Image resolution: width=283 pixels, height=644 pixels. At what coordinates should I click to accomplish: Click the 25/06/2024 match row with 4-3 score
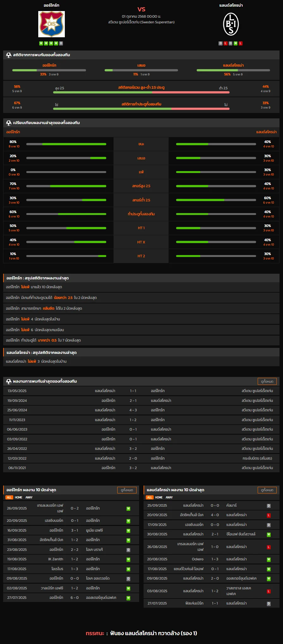pyautogui.click(x=141, y=410)
